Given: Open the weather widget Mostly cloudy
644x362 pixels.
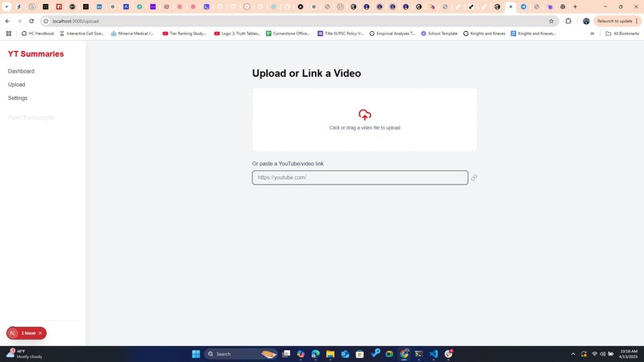Looking at the screenshot, I should [25, 354].
